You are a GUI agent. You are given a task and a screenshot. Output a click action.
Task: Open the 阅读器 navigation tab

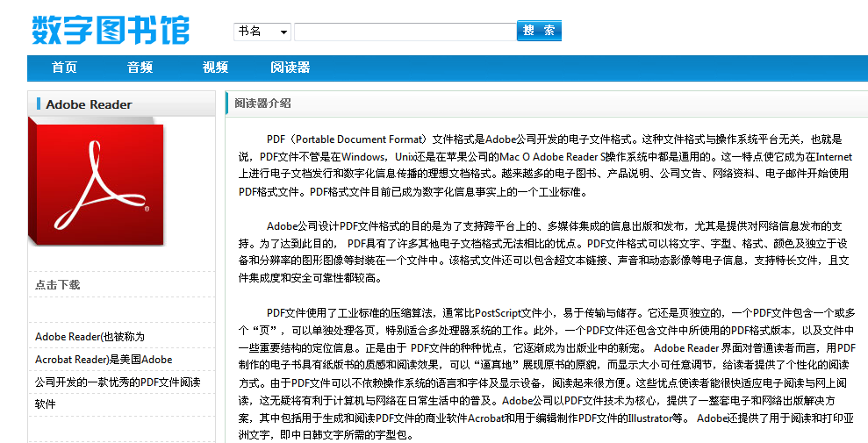[x=291, y=68]
